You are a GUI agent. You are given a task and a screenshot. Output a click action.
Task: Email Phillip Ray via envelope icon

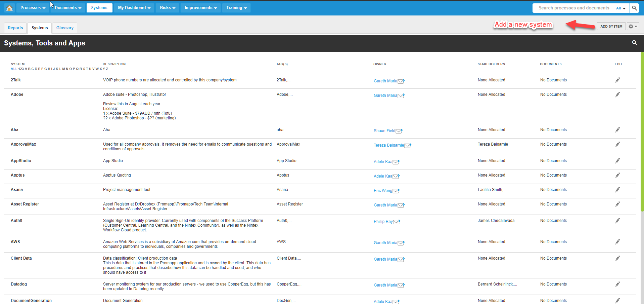click(397, 222)
